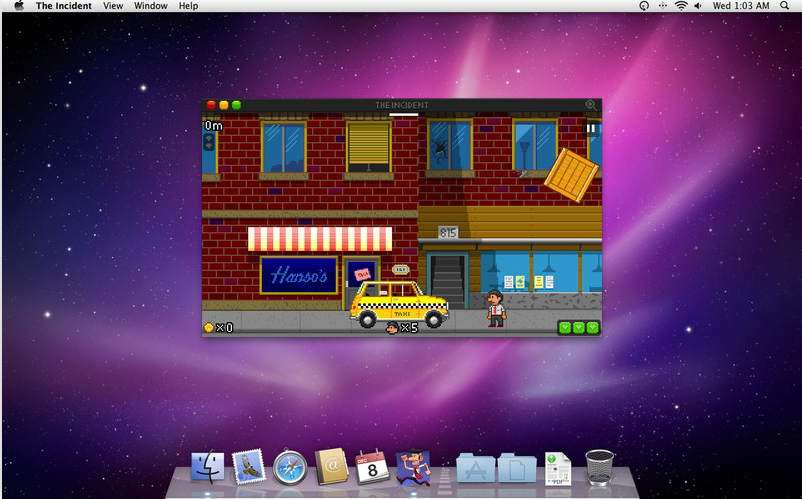Click the altitude arrows indicator under 0m
The height and width of the screenshot is (499, 802).
click(209, 142)
